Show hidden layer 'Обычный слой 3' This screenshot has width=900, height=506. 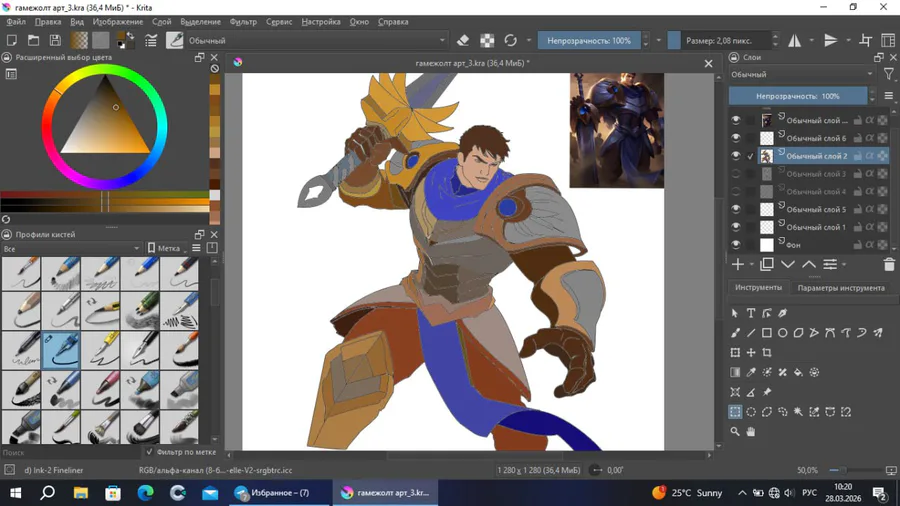pos(736,174)
